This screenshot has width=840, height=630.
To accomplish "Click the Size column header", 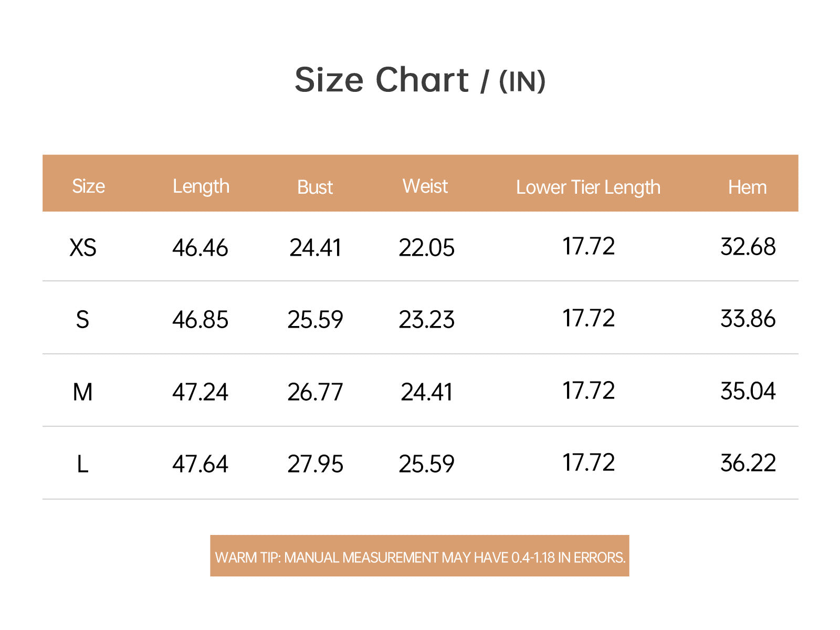I will (x=88, y=186).
